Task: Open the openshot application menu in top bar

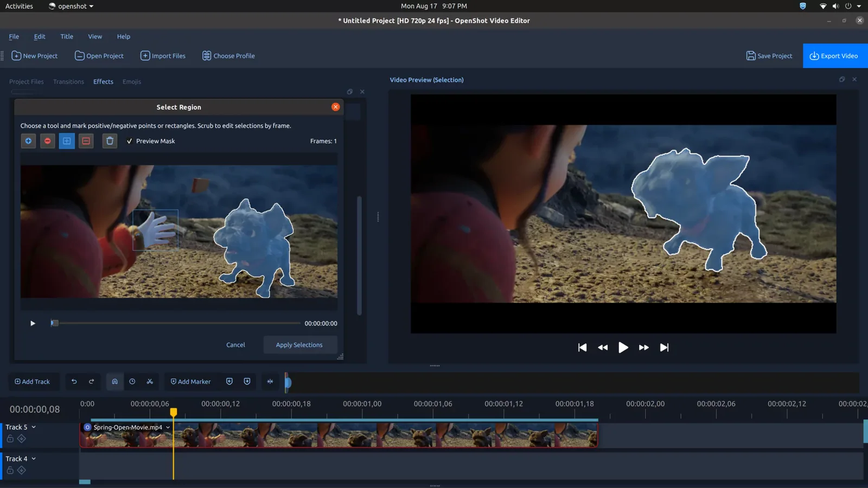Action: (x=71, y=6)
